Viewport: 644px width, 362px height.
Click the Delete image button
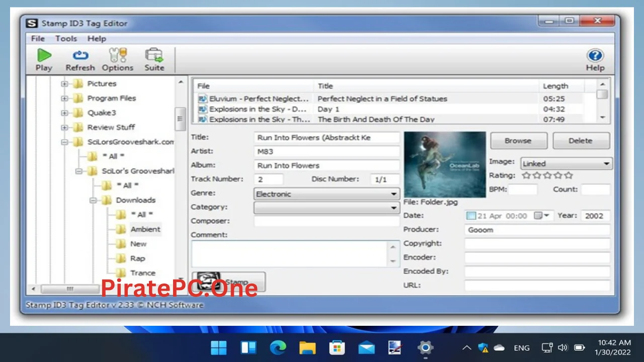click(x=581, y=141)
